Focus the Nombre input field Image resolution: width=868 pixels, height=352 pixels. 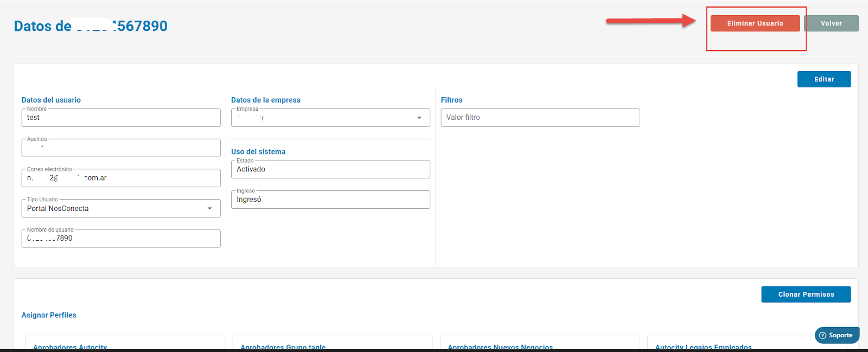click(121, 118)
